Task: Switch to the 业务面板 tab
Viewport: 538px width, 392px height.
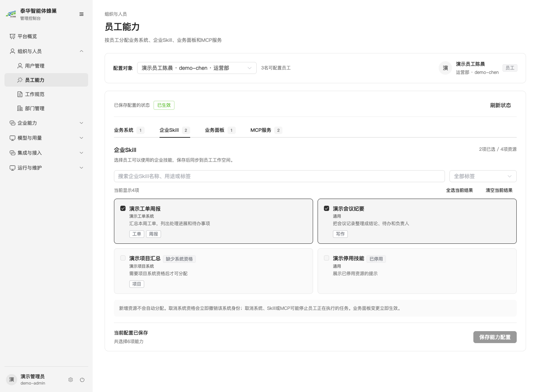Action: (220, 130)
